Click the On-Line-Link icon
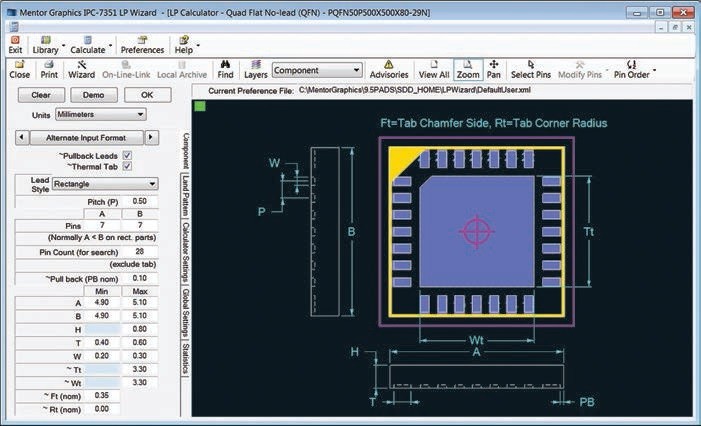 point(126,70)
